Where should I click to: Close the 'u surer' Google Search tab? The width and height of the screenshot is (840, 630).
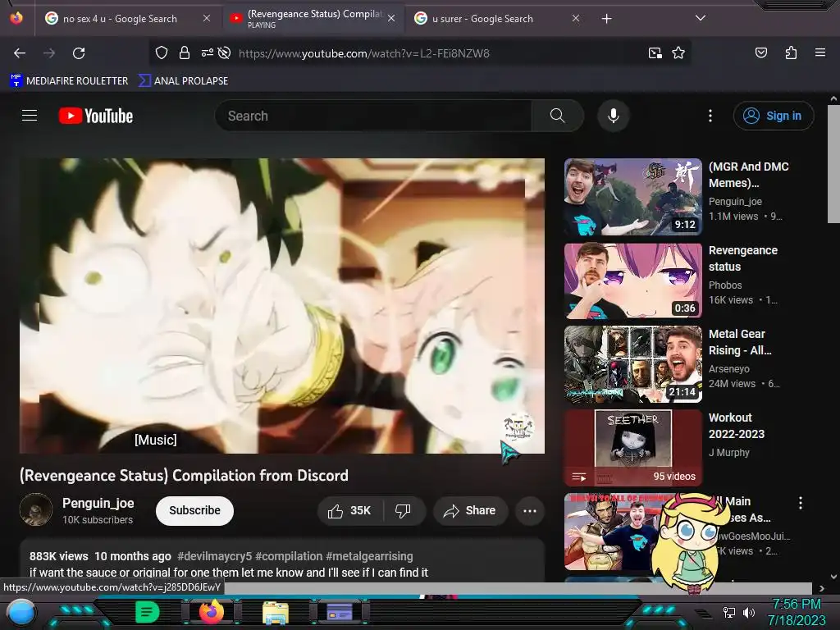pyautogui.click(x=575, y=18)
